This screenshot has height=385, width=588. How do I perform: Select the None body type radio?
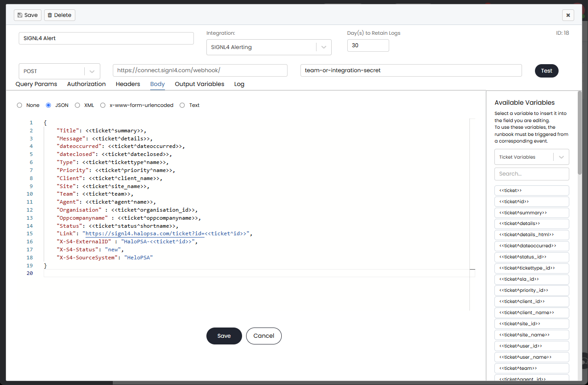tap(19, 105)
